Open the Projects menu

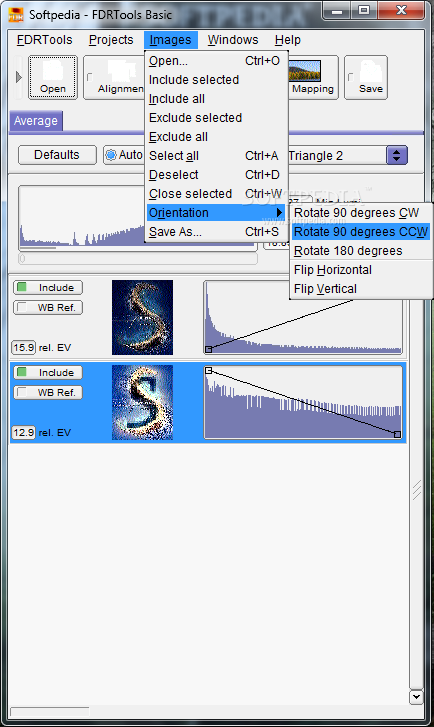[x=111, y=40]
